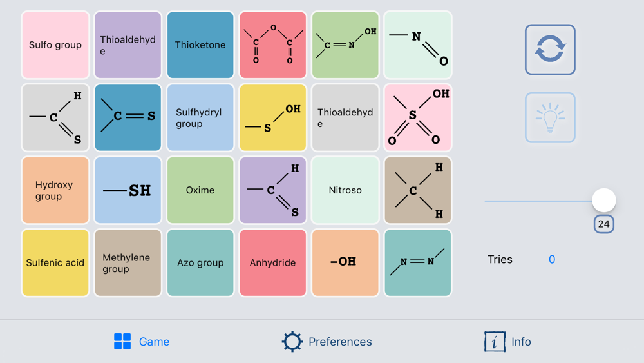Click the Thioketone text card
644x363 pixels.
(200, 44)
